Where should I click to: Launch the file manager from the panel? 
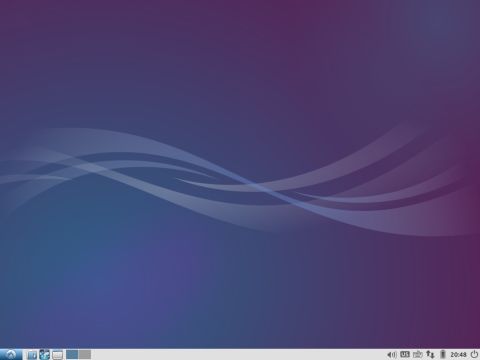[x=32, y=355]
